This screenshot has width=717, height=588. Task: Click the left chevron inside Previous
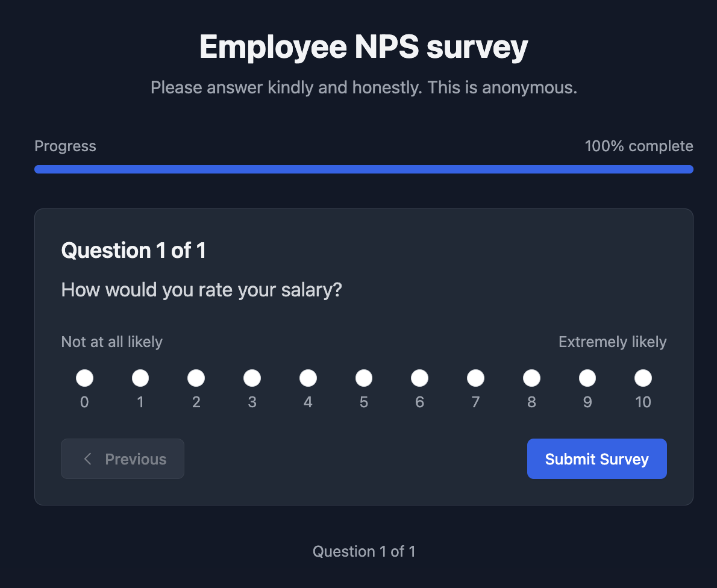(x=87, y=458)
